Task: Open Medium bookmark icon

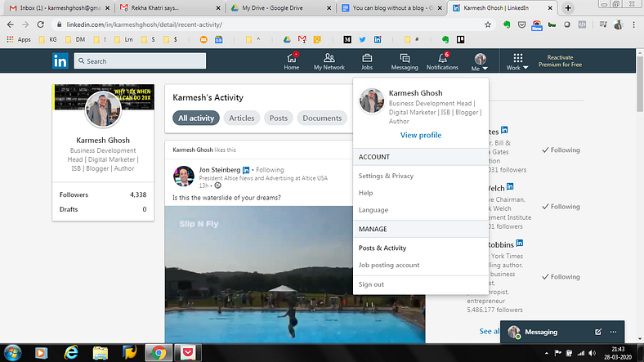Action: tap(347, 39)
